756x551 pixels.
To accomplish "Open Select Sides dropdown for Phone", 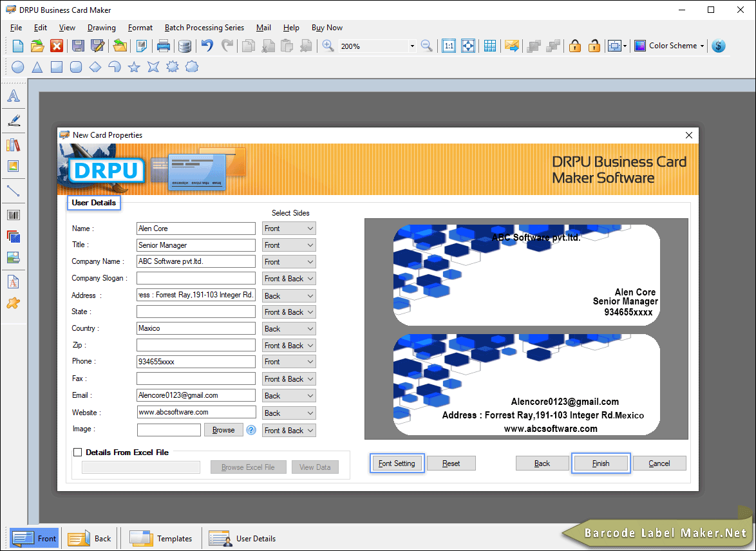I will click(288, 362).
